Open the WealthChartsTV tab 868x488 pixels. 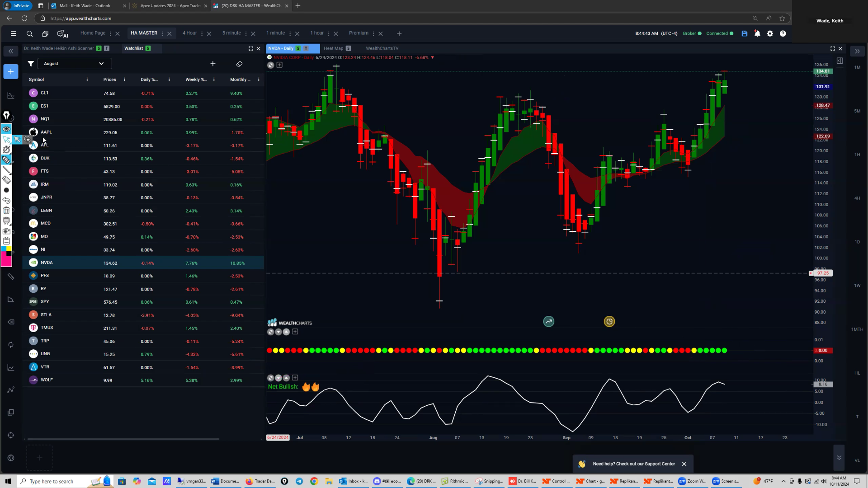(382, 48)
